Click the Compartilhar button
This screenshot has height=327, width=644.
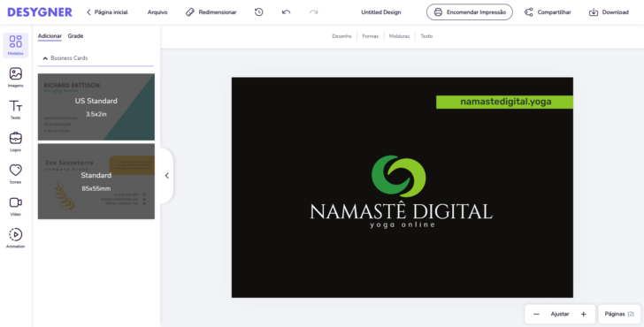pos(548,12)
